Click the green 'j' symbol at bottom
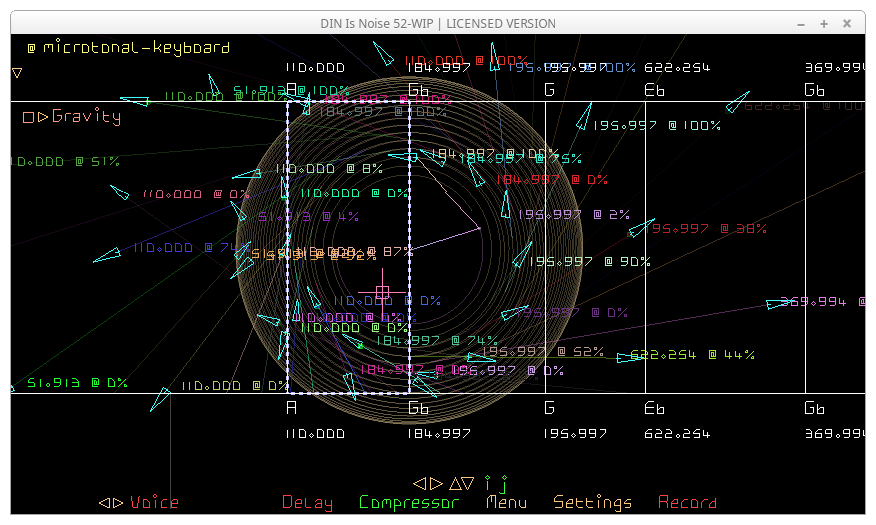The height and width of the screenshot is (525, 876). (505, 483)
